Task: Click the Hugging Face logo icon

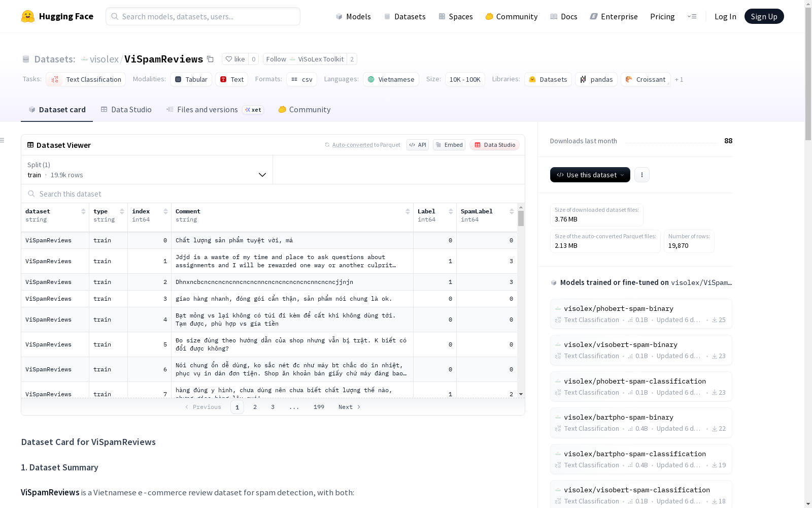Action: 28,16
